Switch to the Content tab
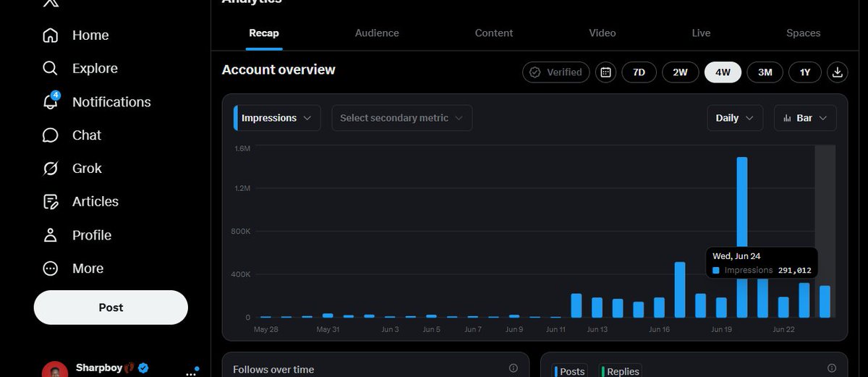Screen dimensions: 868x377 pos(494,33)
